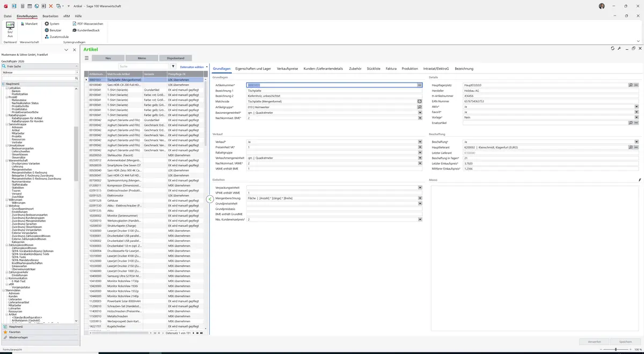Image resolution: width=644 pixels, height=354 pixels.
Task: Open the Hilfe menu
Action: [x=78, y=16]
